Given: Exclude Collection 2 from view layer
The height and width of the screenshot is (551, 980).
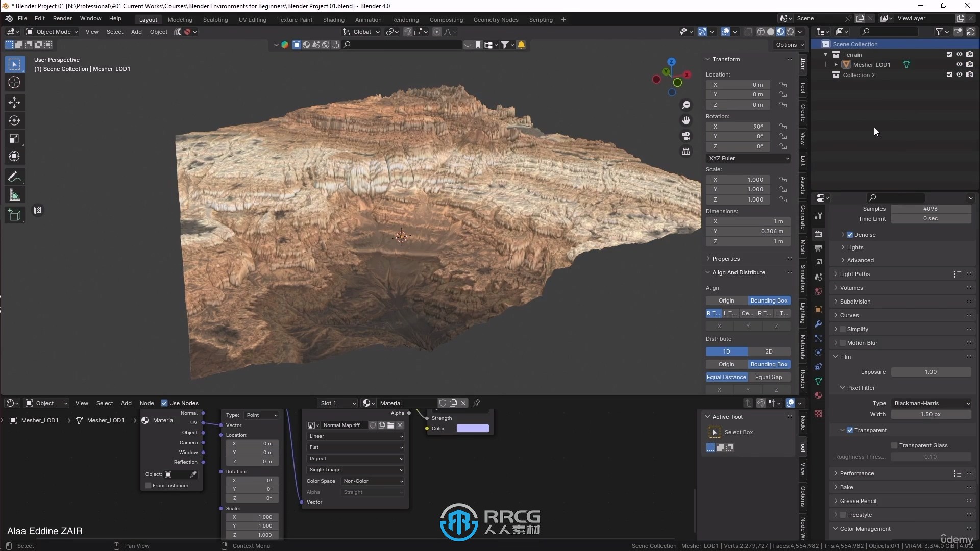Looking at the screenshot, I should [x=949, y=74].
